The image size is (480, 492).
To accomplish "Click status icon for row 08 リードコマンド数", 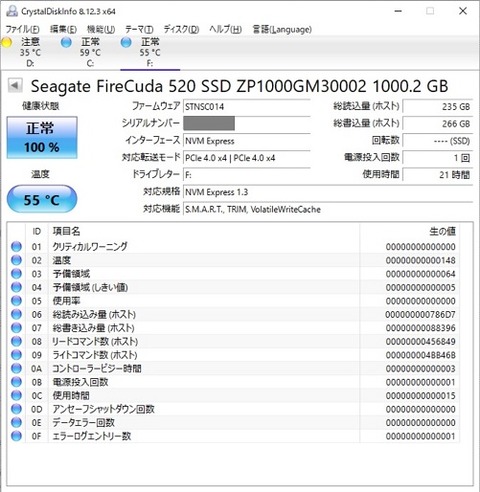I will point(16,341).
